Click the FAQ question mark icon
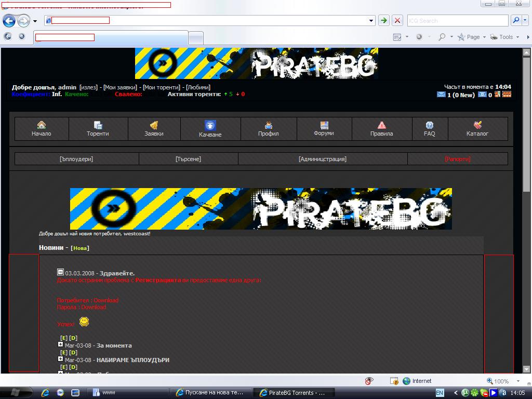The height and width of the screenshot is (399, 532). (x=430, y=125)
